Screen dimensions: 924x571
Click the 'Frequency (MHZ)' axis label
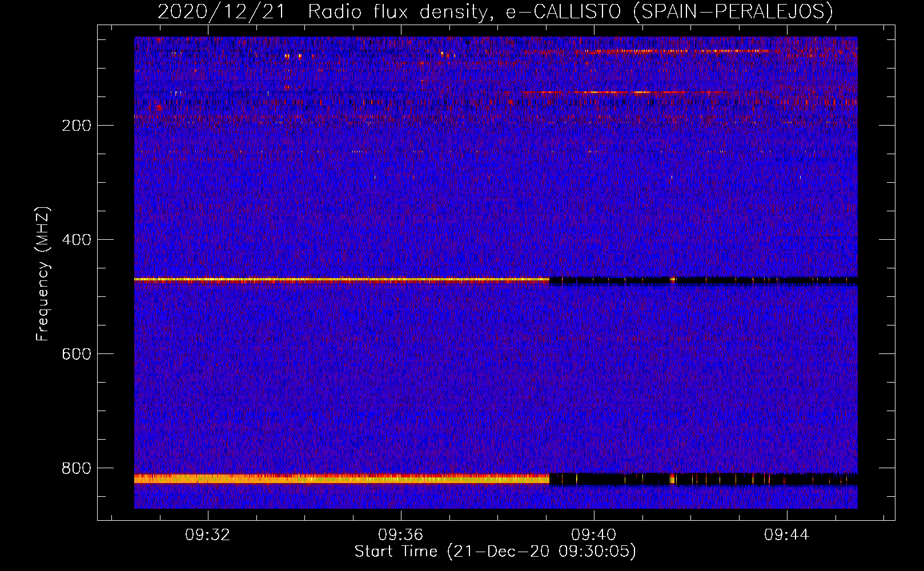43,274
